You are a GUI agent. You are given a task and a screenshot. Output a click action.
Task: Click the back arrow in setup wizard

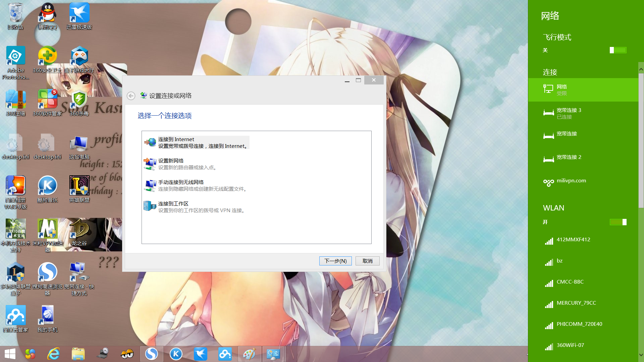tap(131, 96)
